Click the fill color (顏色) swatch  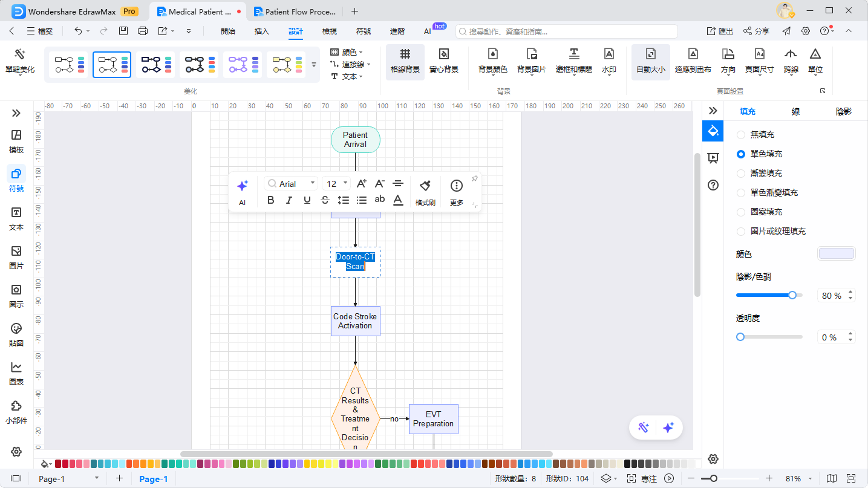[x=836, y=254]
